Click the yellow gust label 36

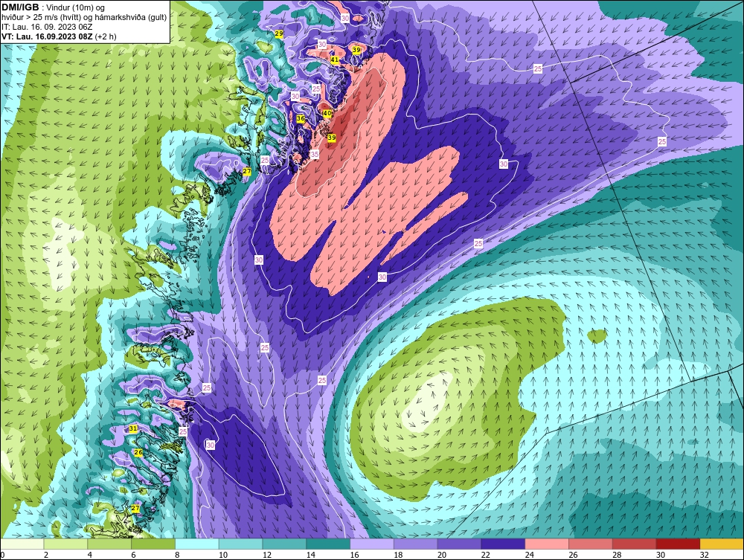tap(301, 118)
